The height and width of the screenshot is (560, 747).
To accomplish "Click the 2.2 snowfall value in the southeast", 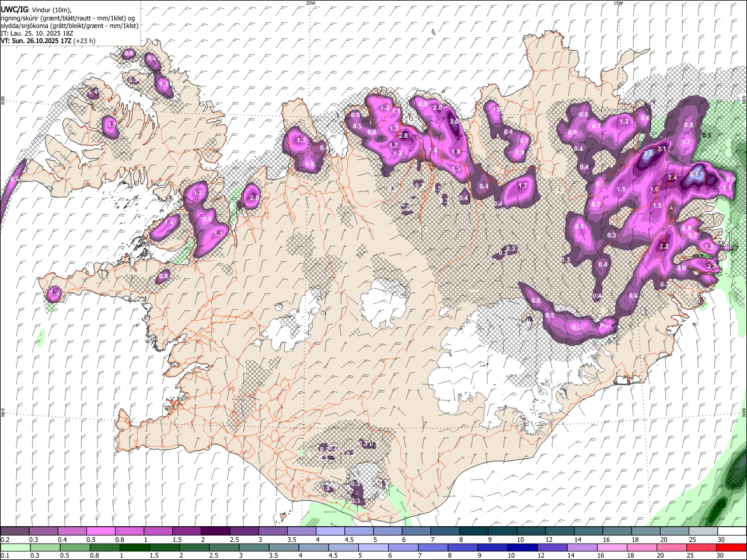I will (664, 247).
